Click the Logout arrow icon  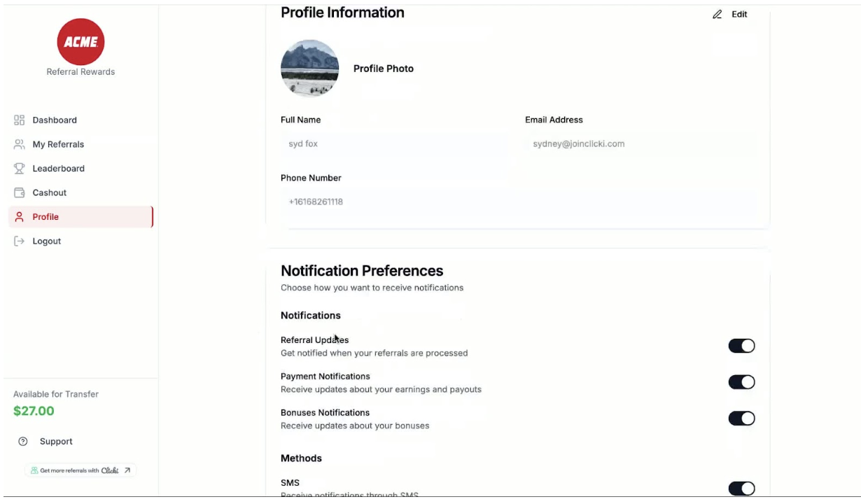[x=20, y=241]
